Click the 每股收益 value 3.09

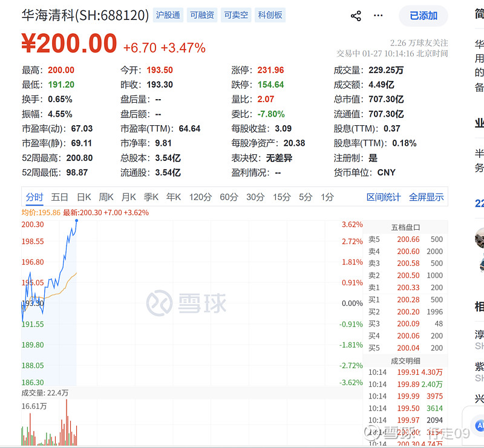(x=283, y=128)
